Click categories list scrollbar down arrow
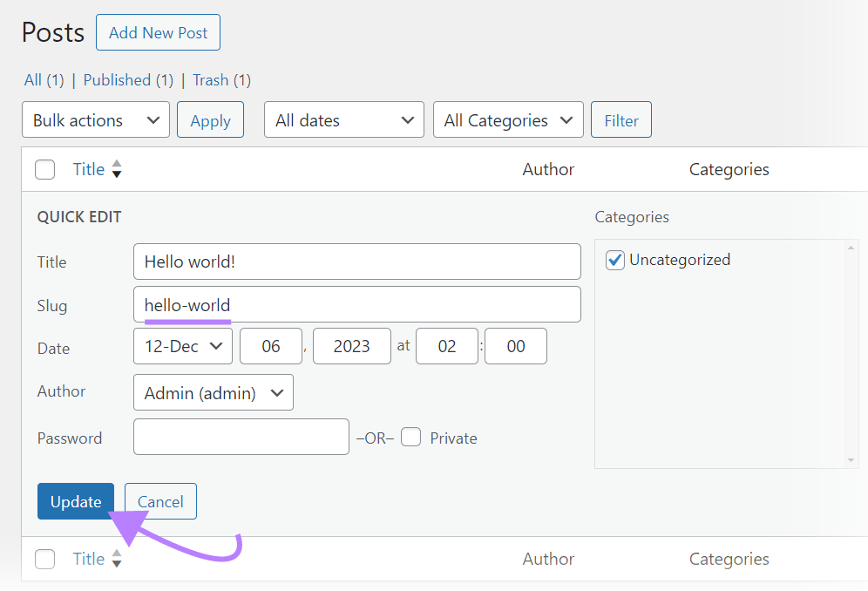The width and height of the screenshot is (868, 591). 851,461
